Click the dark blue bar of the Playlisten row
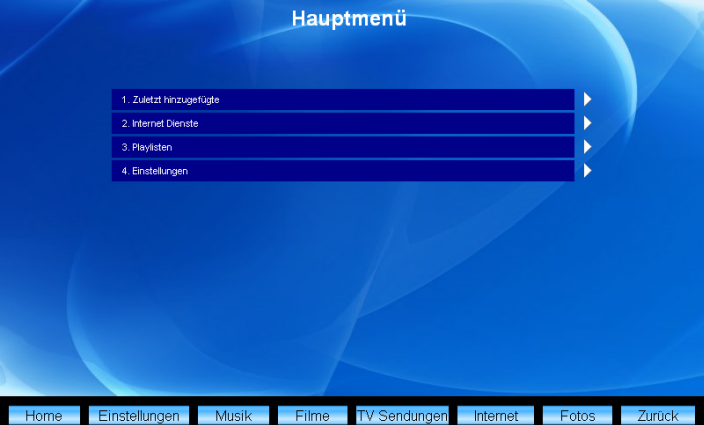The height and width of the screenshot is (425, 704). [400, 148]
